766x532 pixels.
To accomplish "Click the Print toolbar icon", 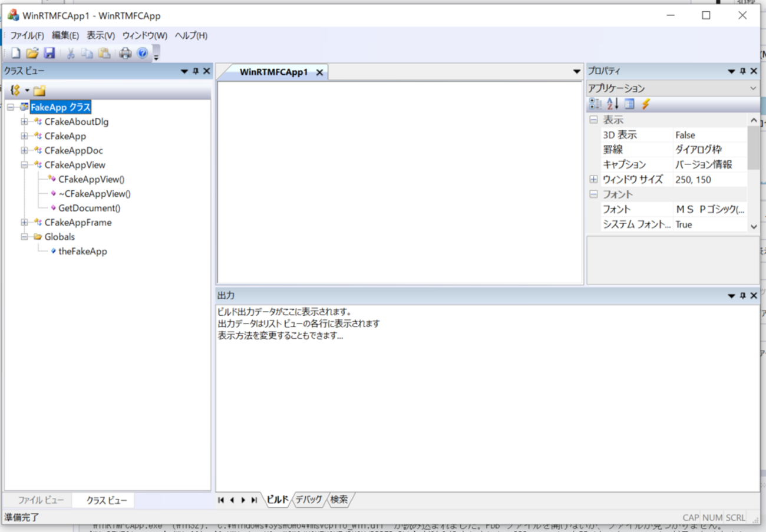I will point(126,54).
